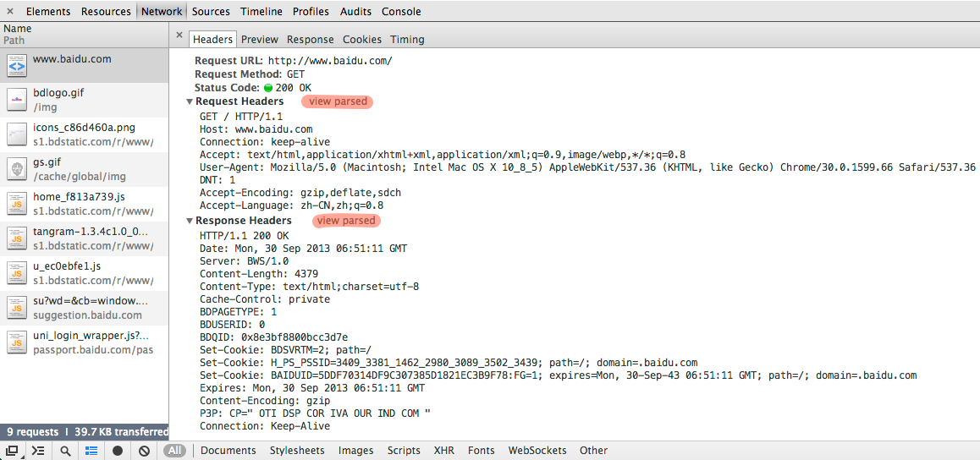Click the tangram-1.3.4c1.0 JS icon
Screen dimensions: 980x460
17,238
